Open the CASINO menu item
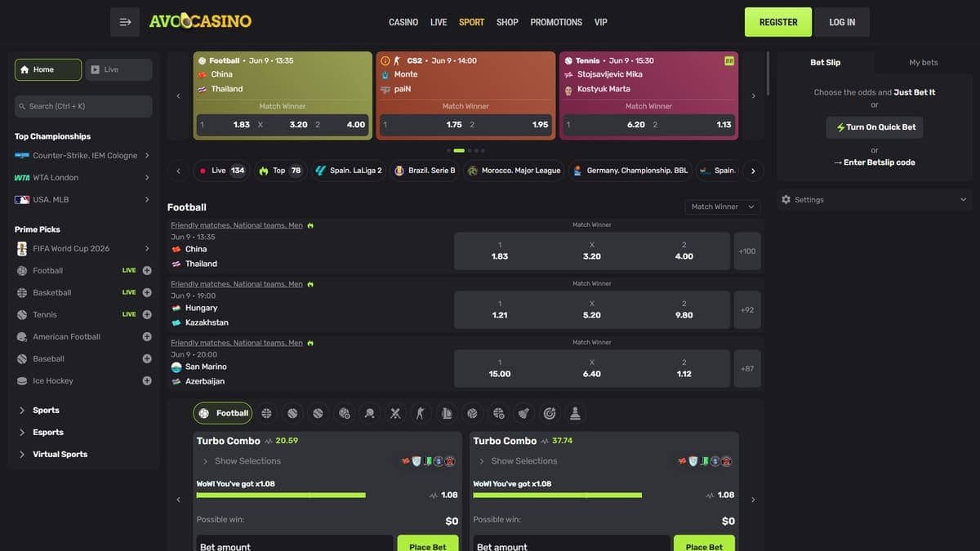The image size is (980, 551). pos(403,22)
